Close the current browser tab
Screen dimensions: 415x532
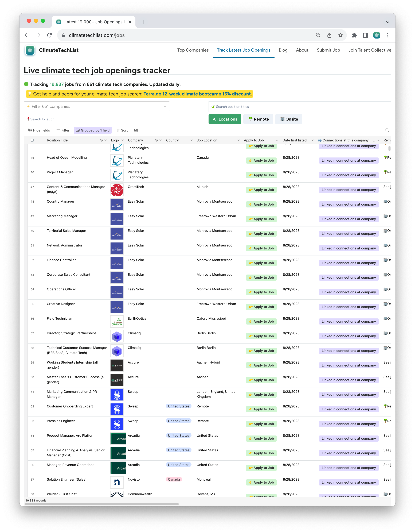coord(130,22)
